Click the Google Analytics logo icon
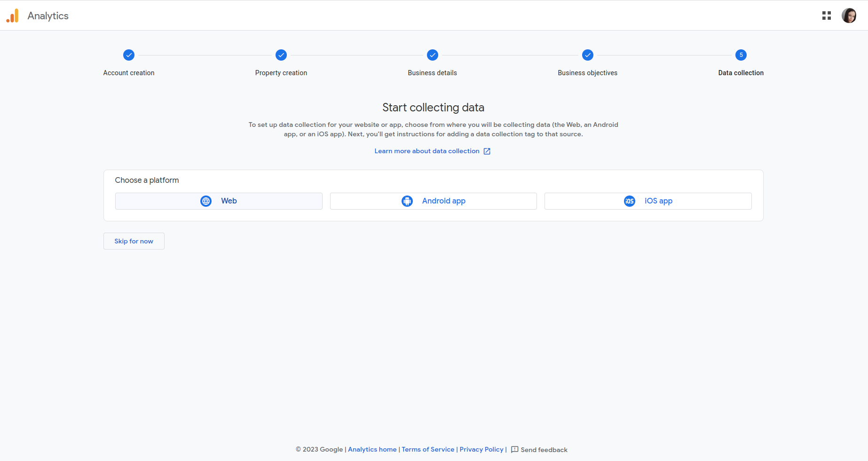The width and height of the screenshot is (868, 461). coord(13,16)
